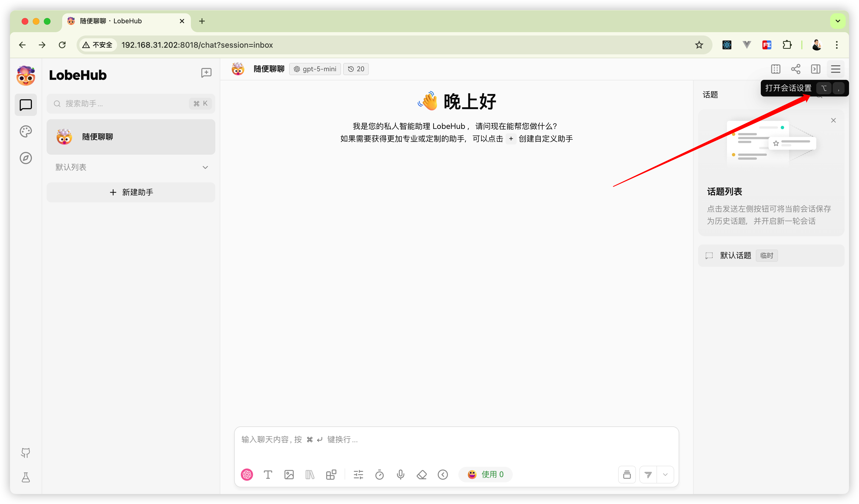Click the 新建助手 button

point(131,192)
